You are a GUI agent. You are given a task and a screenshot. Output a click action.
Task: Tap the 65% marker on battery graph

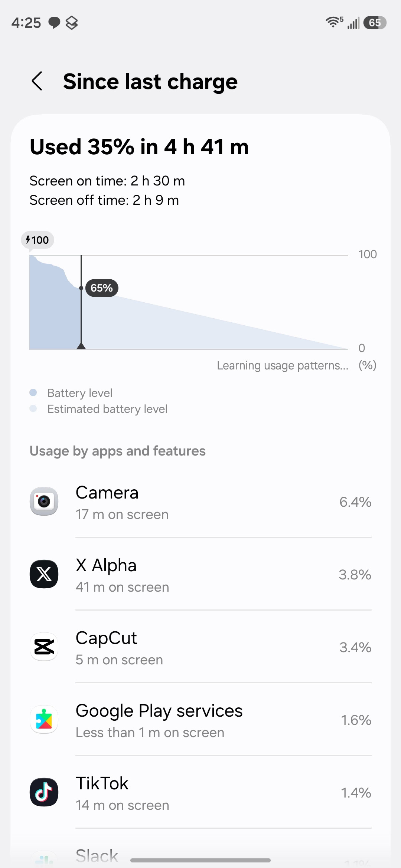pos(102,288)
